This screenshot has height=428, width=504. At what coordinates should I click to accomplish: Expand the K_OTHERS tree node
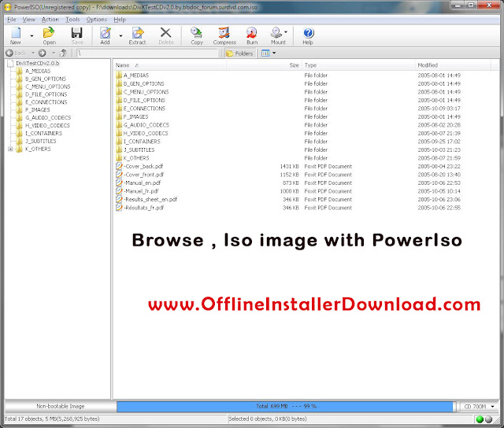pos(10,149)
